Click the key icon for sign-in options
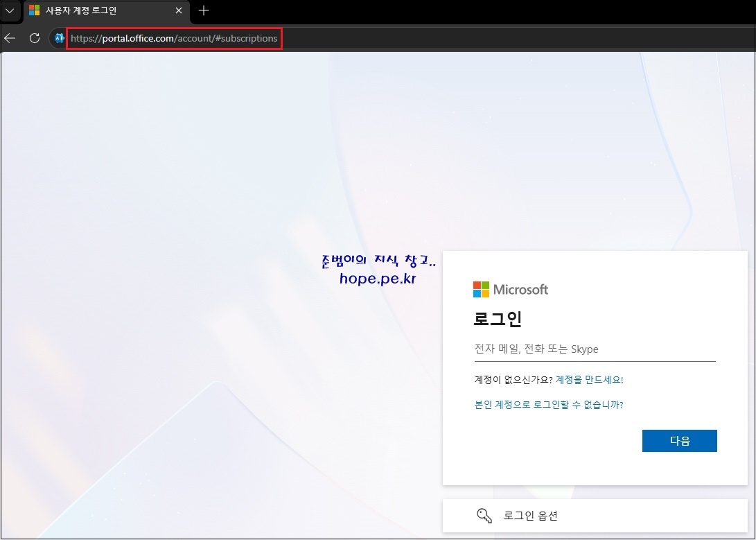 click(x=484, y=516)
